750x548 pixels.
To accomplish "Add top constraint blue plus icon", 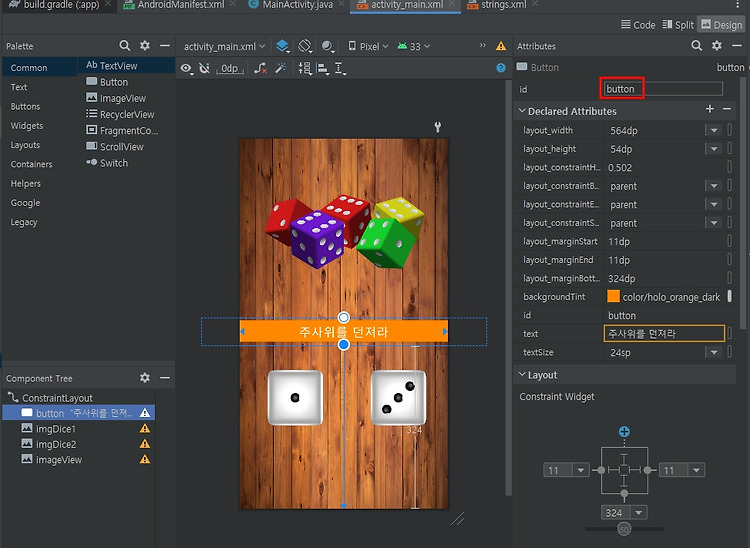I will pyautogui.click(x=624, y=432).
